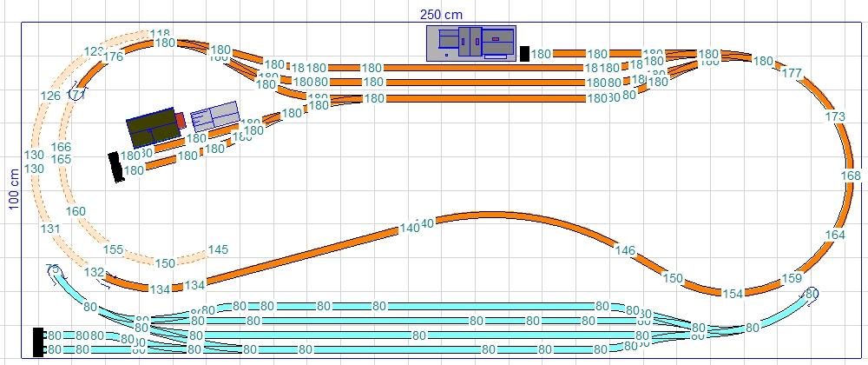Click the 160 label on the dashed hidden track
Image resolution: width=868 pixels, height=365 pixels.
click(x=76, y=211)
